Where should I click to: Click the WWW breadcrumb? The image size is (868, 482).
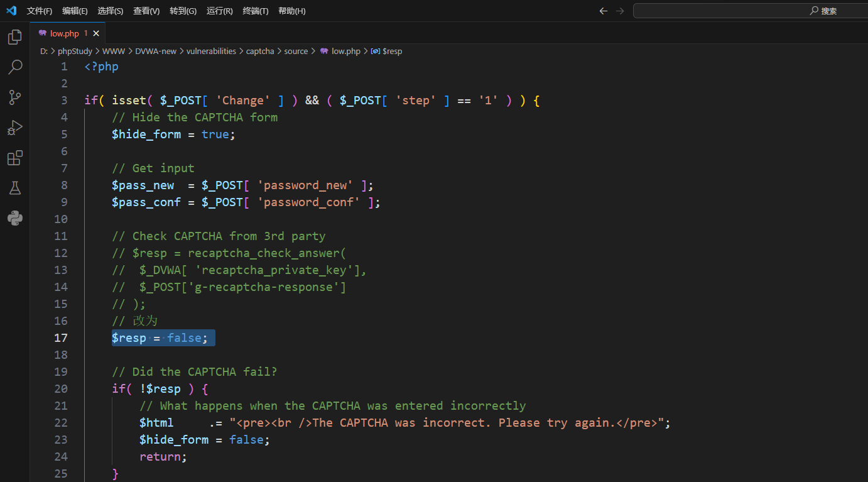114,52
